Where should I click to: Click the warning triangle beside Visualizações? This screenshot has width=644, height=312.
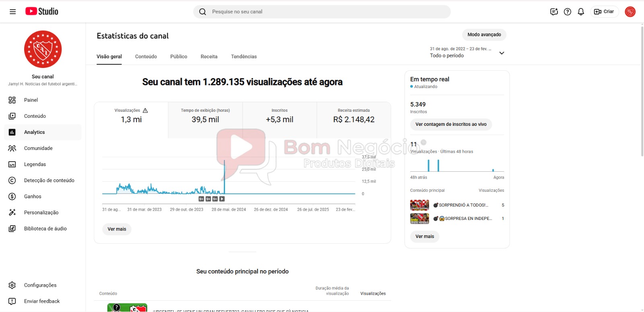[145, 111]
